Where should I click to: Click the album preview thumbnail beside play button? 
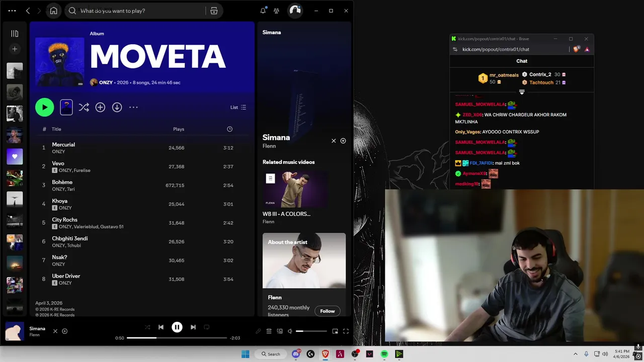(x=66, y=107)
